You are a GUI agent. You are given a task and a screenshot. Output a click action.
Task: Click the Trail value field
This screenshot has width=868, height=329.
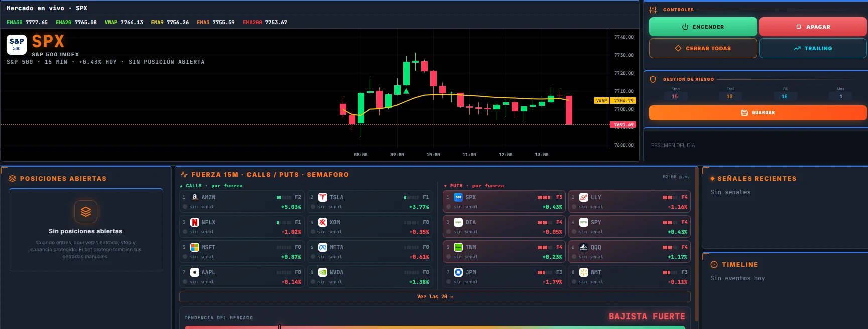click(x=729, y=97)
